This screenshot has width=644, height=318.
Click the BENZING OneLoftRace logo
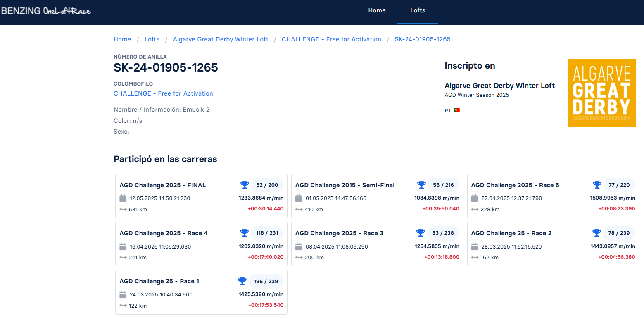[x=46, y=11]
